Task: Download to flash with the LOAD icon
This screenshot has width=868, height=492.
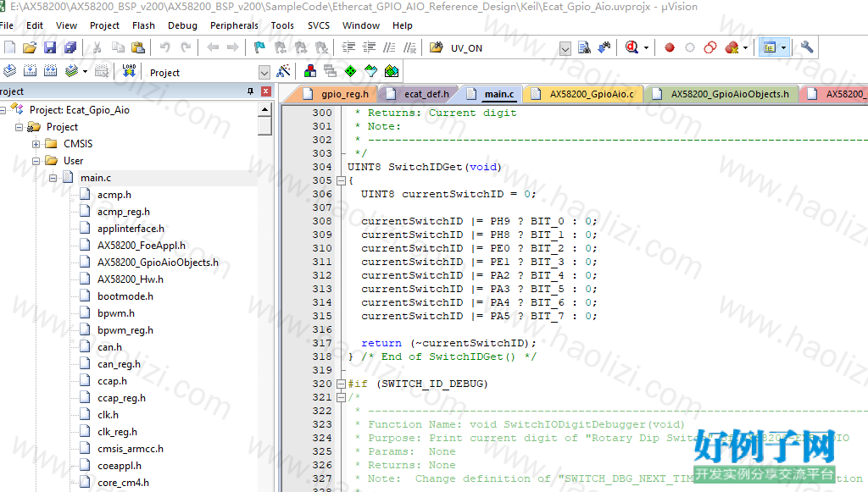Action: click(129, 71)
